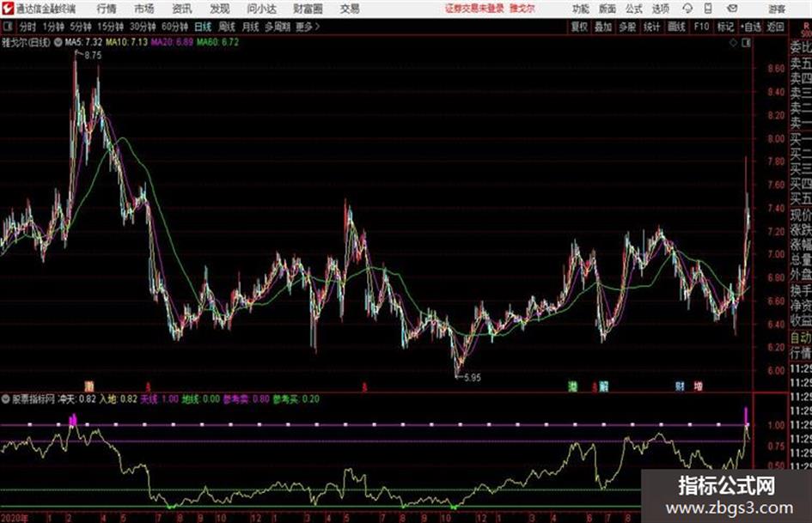
Task: Click the 8.00 price axis label
Action: 776,139
